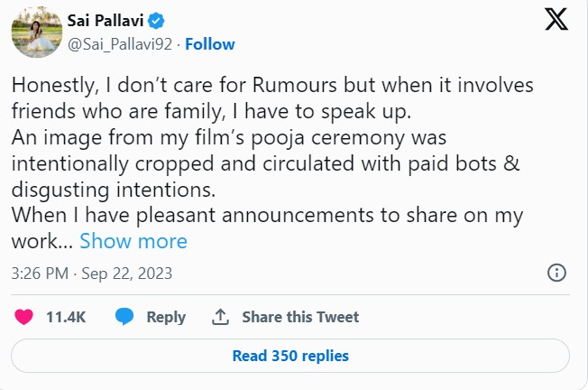This screenshot has height=390, width=588.
Task: Click the pink heart like icon
Action: tap(24, 317)
